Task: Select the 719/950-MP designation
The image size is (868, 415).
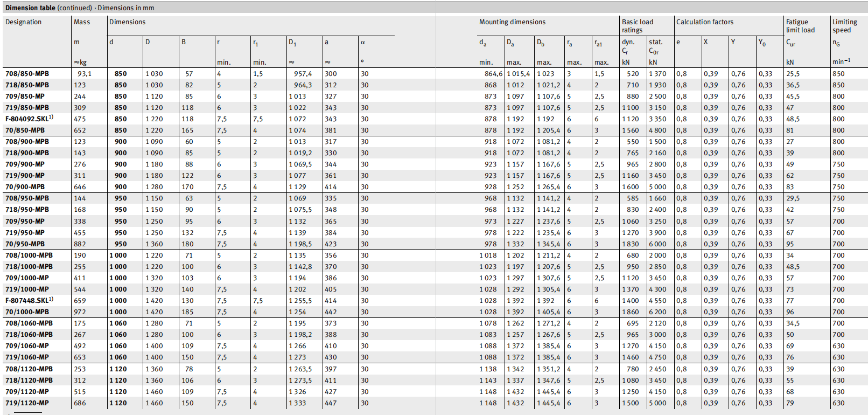Action: pos(25,233)
